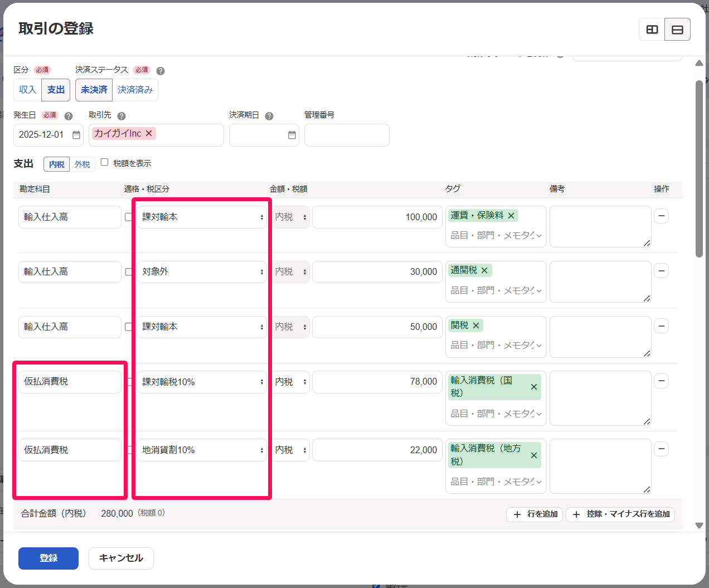Click 行を追加 button

pyautogui.click(x=535, y=514)
